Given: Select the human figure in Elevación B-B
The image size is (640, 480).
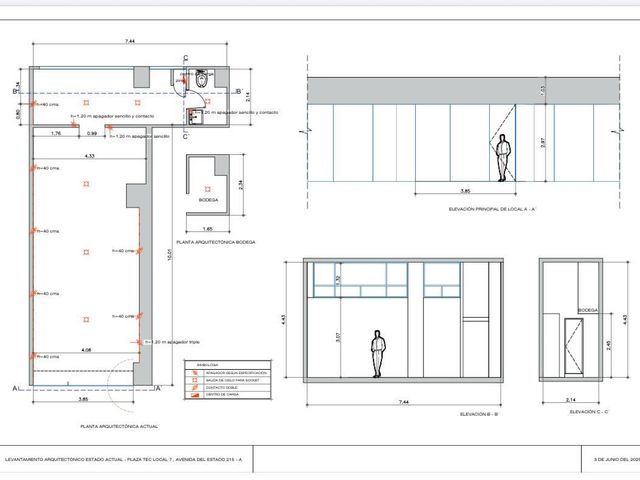Looking at the screenshot, I should (x=378, y=354).
